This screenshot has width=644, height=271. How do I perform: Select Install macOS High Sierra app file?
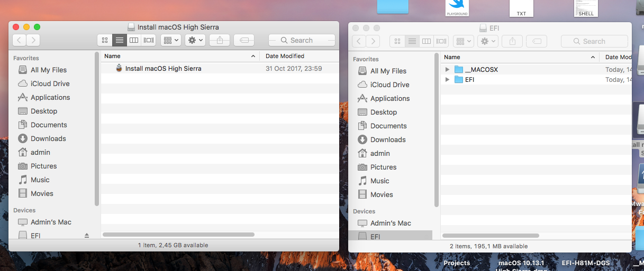(163, 68)
